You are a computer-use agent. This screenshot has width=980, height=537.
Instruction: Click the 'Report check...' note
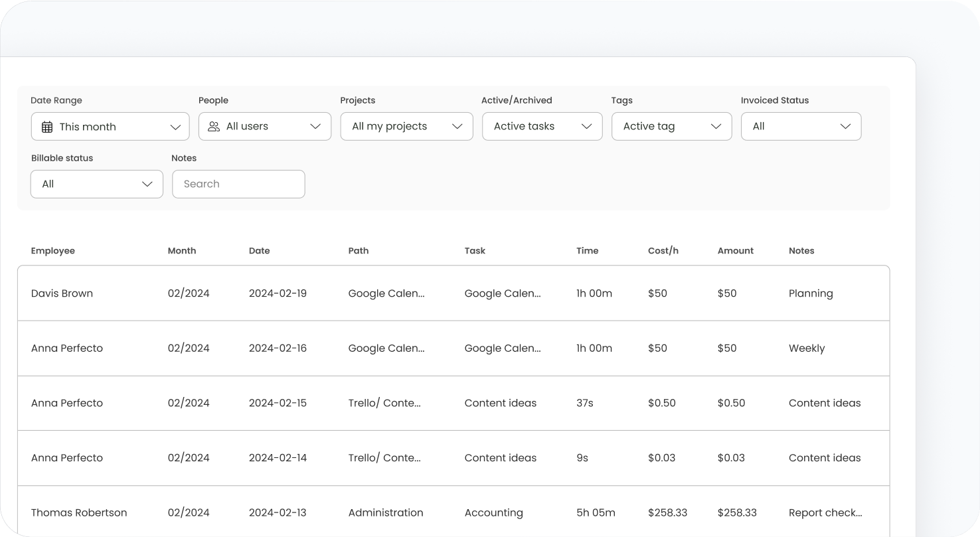[x=825, y=512]
